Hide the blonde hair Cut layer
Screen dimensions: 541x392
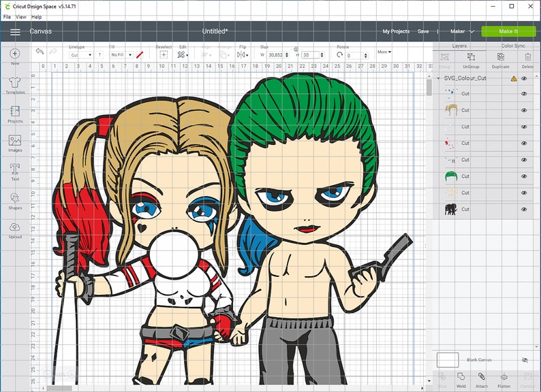pyautogui.click(x=524, y=110)
